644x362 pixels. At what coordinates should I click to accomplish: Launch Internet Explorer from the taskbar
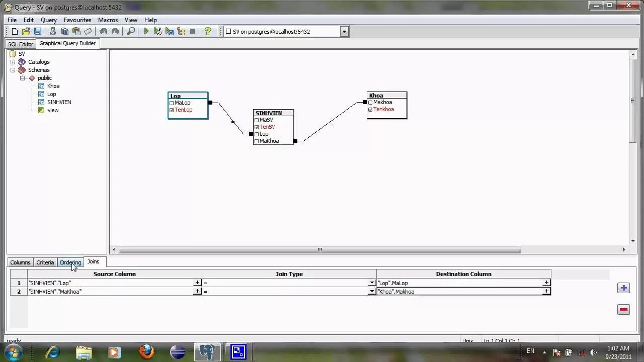click(53, 352)
